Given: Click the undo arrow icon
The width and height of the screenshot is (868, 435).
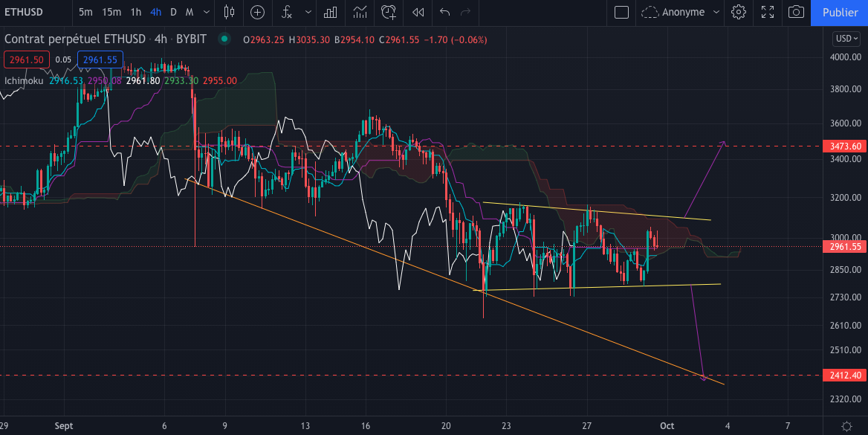Looking at the screenshot, I should 445,13.
